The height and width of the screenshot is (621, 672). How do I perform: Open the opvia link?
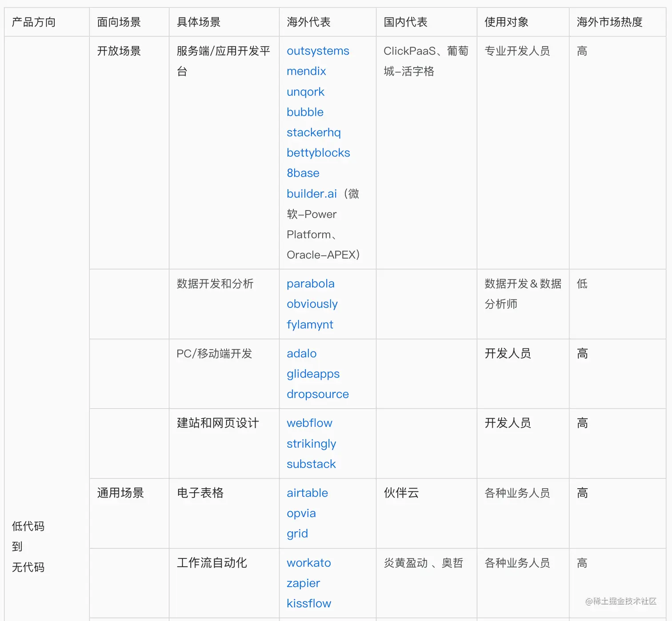click(x=301, y=514)
